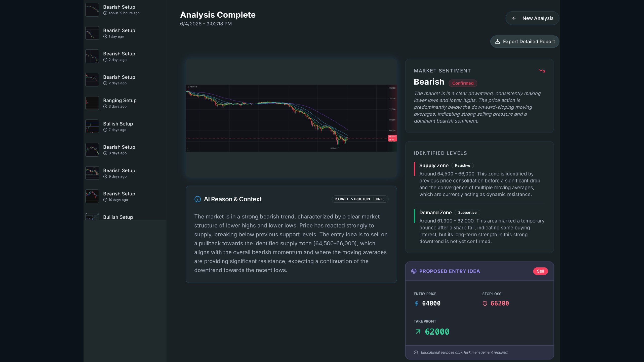Click the info icon beside AI Reason & Context
644x362 pixels.
pyautogui.click(x=197, y=199)
